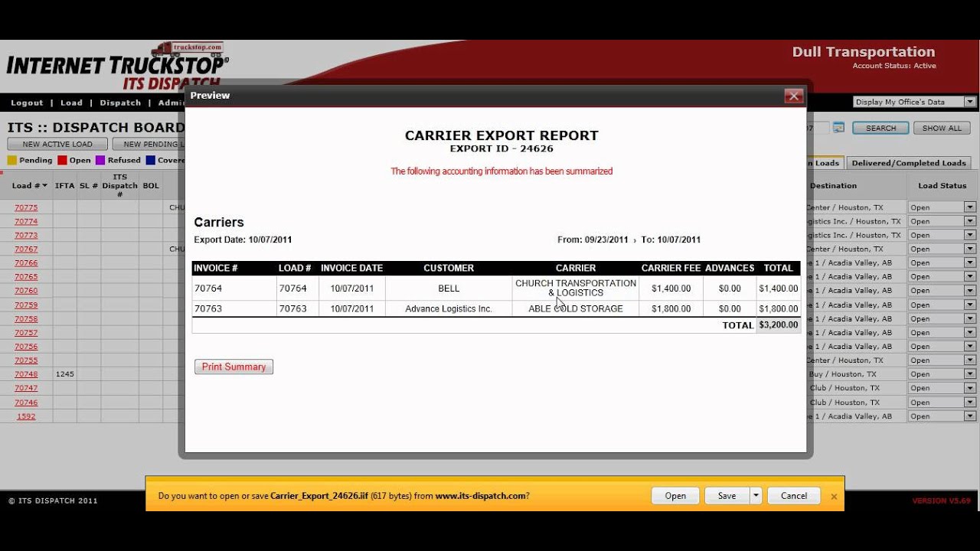Click the yellow Pending legend swatch
This screenshot has height=551, width=980.
(x=11, y=161)
